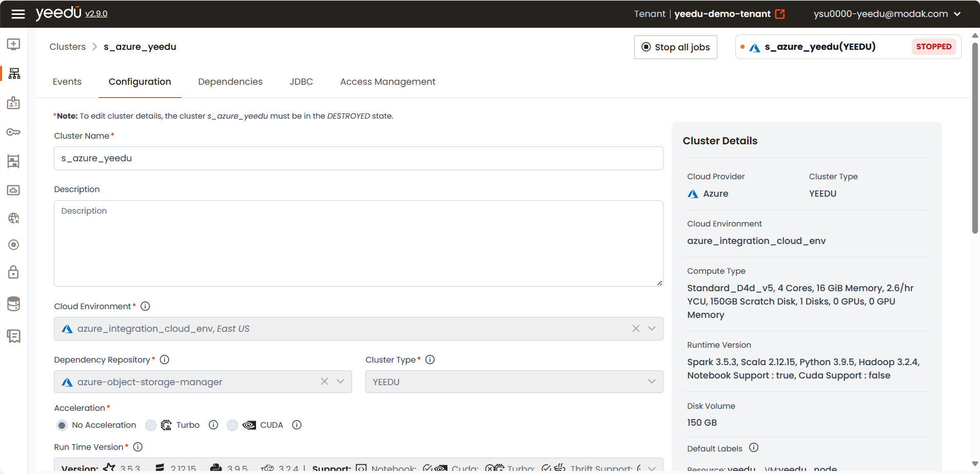Click the page vertical scrollbar thumb
Screen dimensions: 980x474
(975, 138)
